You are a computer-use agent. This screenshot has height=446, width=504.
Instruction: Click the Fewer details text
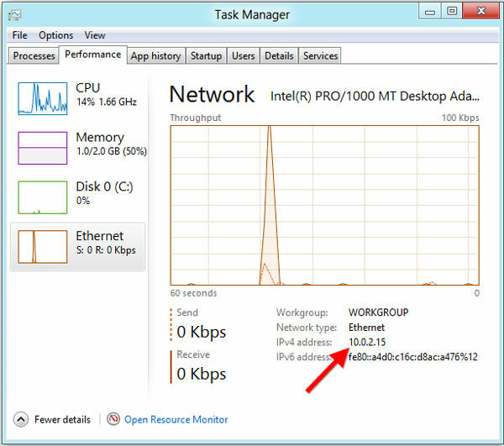point(63,419)
